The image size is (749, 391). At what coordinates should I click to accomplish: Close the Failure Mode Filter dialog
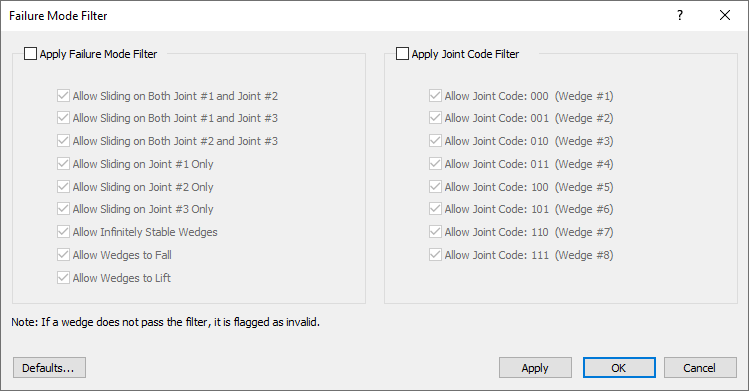tap(725, 15)
